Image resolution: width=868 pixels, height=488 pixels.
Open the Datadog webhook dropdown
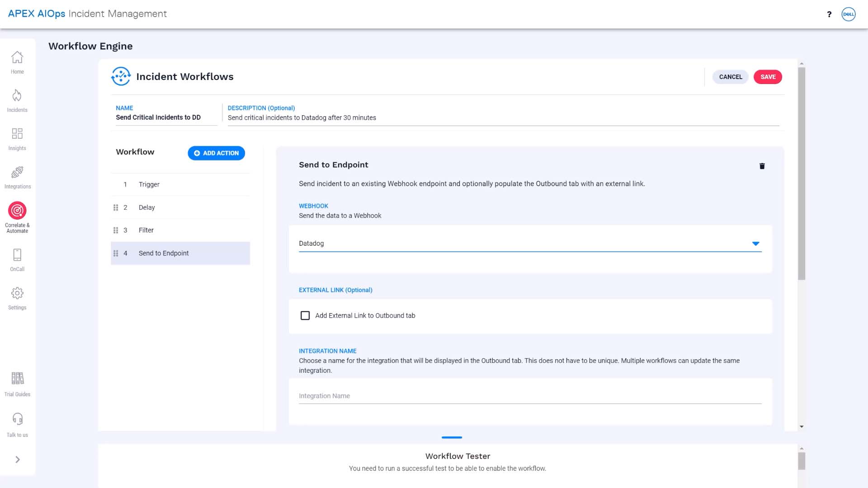pyautogui.click(x=530, y=243)
